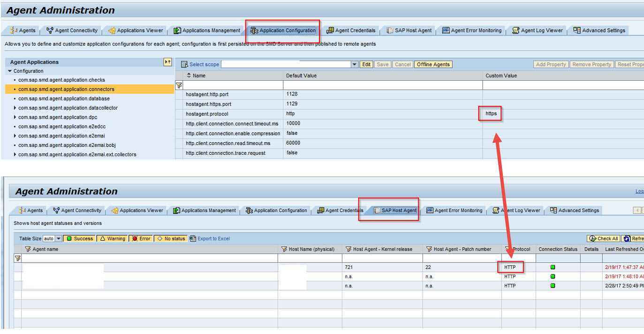Click the Add Property button
Screen dimensions: 644x334
tap(551, 65)
